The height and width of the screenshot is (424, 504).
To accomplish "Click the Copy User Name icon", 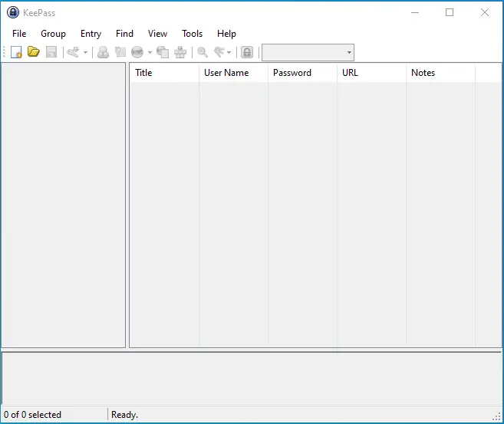I will 104,52.
